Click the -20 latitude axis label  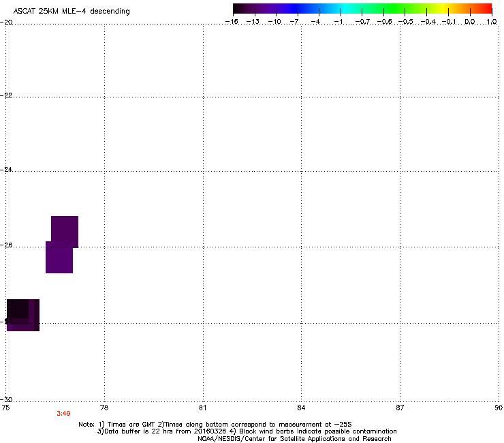[6, 22]
